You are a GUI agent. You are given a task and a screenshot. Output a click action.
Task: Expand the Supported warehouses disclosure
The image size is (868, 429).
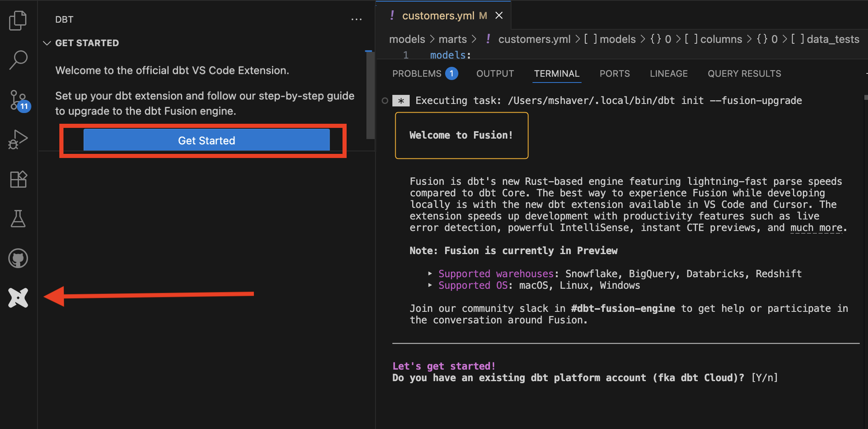(x=430, y=273)
